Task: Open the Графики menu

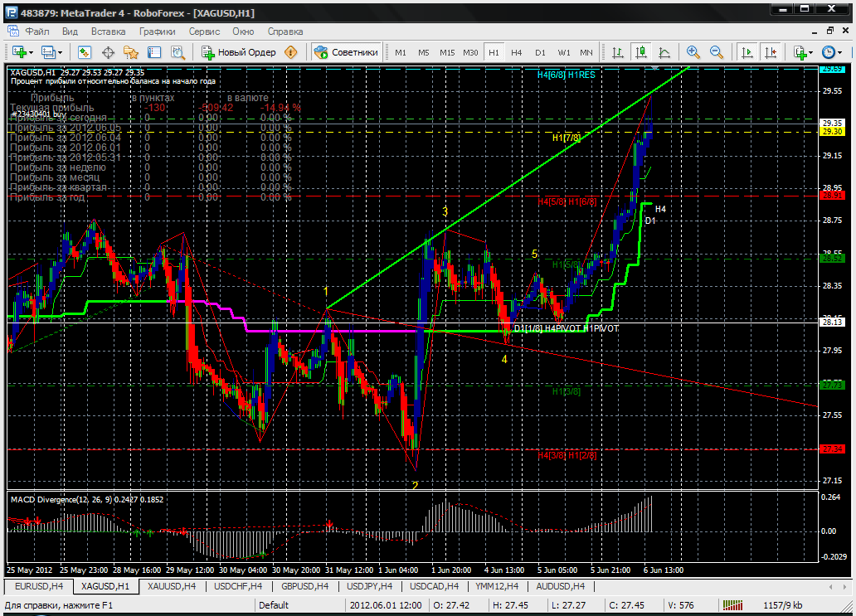Action: 158,32
